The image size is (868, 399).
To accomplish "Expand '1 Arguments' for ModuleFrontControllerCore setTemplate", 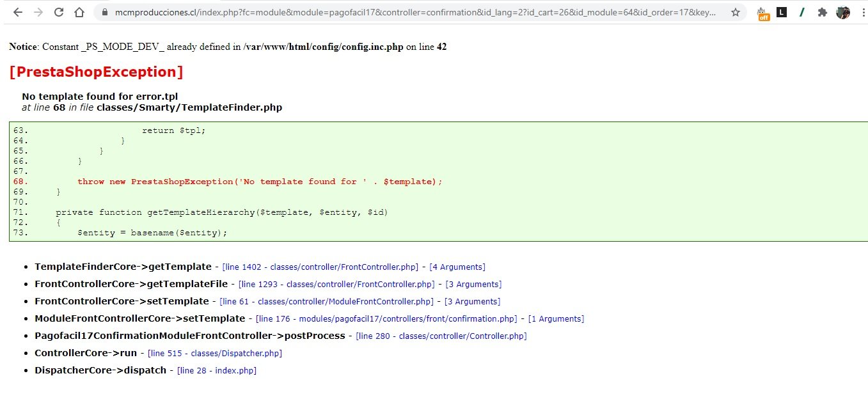I will pos(556,318).
